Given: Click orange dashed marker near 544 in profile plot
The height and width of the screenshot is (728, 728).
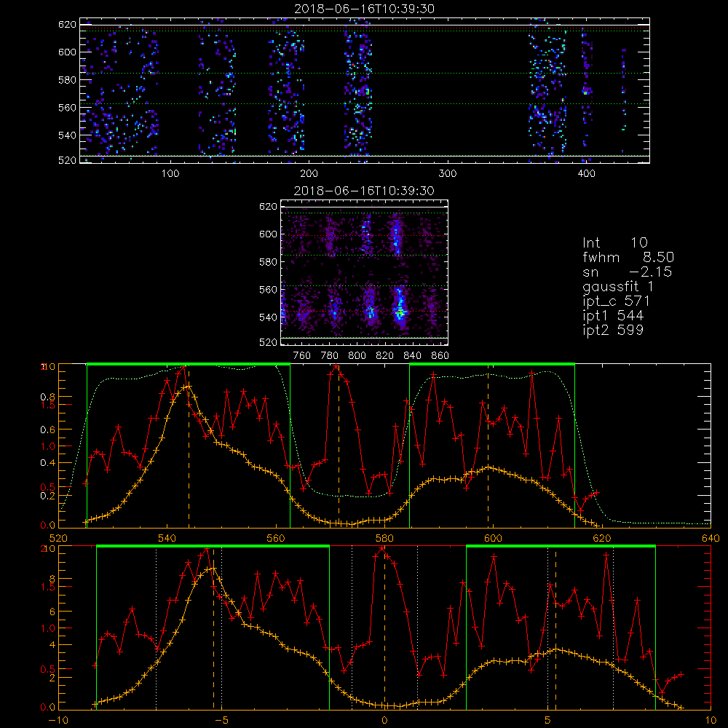Looking at the screenshot, I should pos(189,446).
